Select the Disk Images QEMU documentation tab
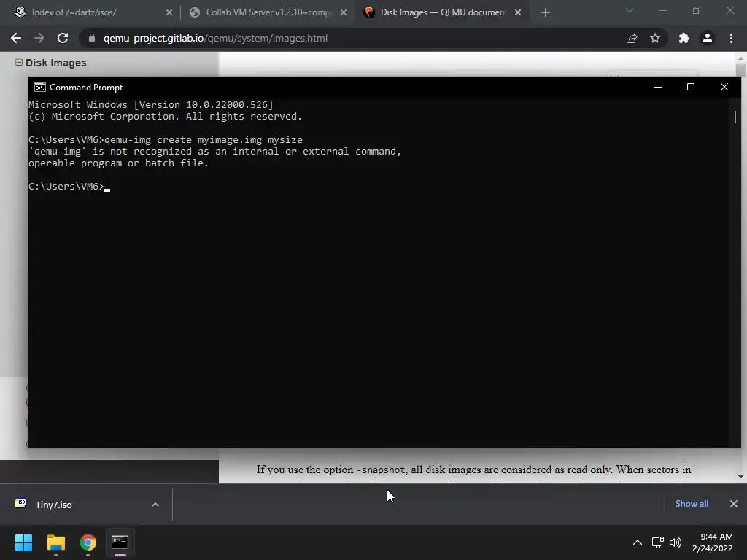Viewport: 747px width, 560px height. pyautogui.click(x=443, y=12)
